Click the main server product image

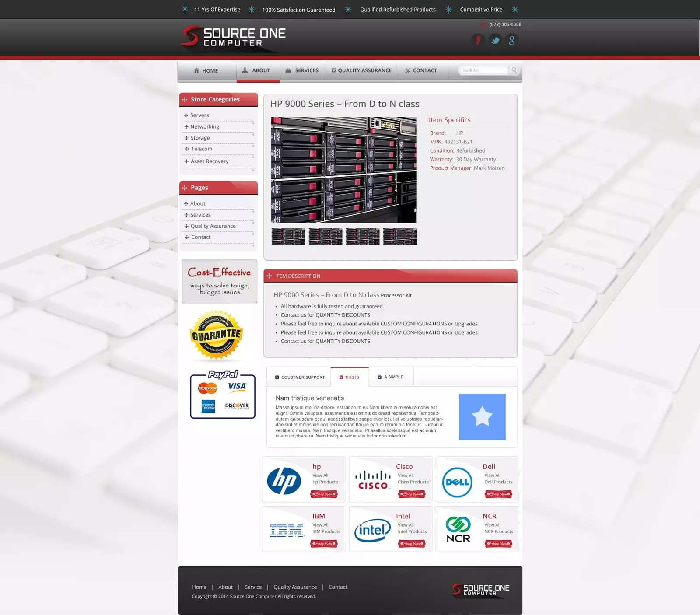[x=343, y=170]
